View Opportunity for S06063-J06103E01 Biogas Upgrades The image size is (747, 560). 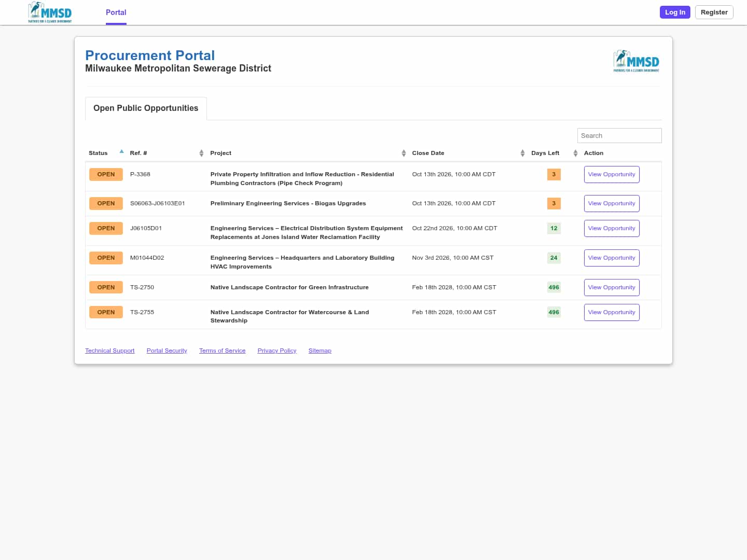pos(612,204)
